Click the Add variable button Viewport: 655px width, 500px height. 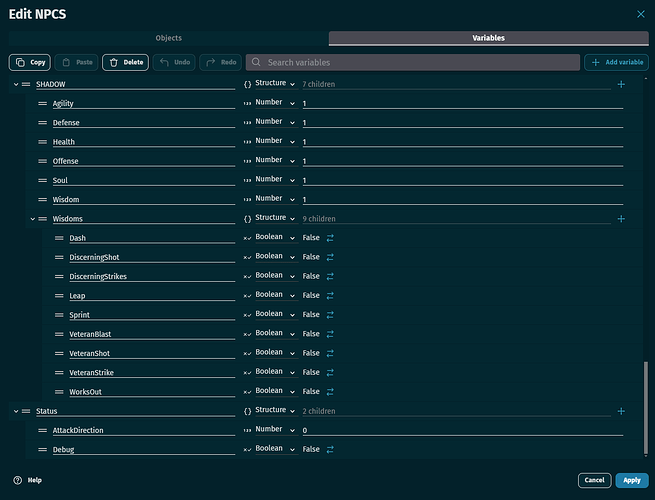click(x=617, y=62)
